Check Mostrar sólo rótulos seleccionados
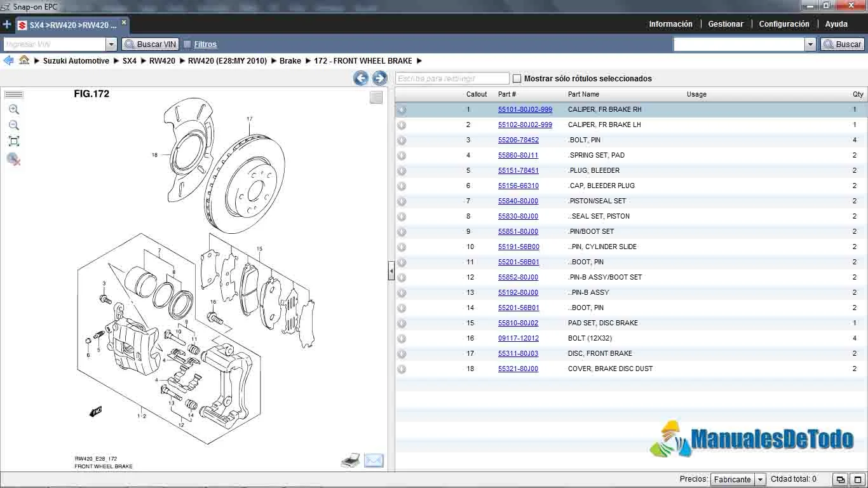Viewport: 868px width, 488px height. pyautogui.click(x=517, y=79)
